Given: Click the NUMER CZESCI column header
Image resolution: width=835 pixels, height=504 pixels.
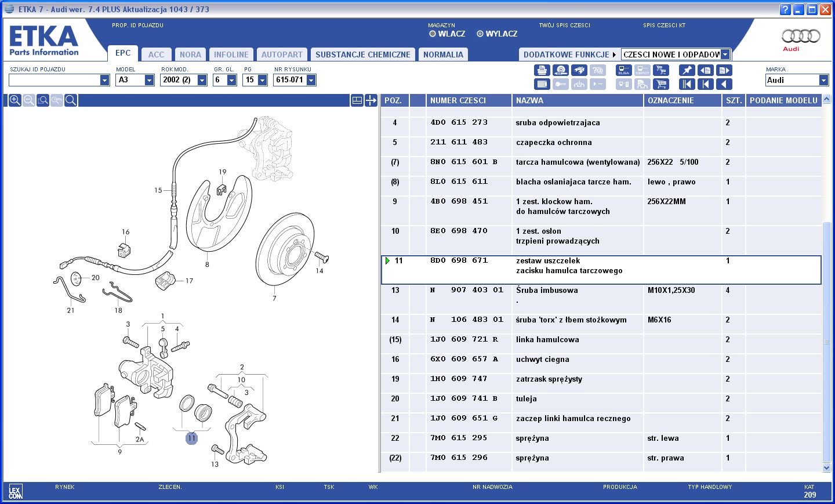Looking at the screenshot, I should coord(469,100).
